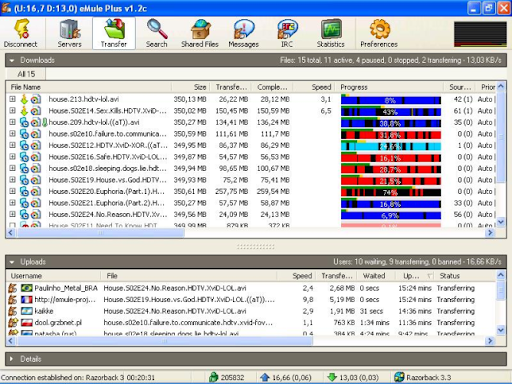Click the Razorback 3.3 server status icon
This screenshot has width=512, height=384.
[x=399, y=377]
